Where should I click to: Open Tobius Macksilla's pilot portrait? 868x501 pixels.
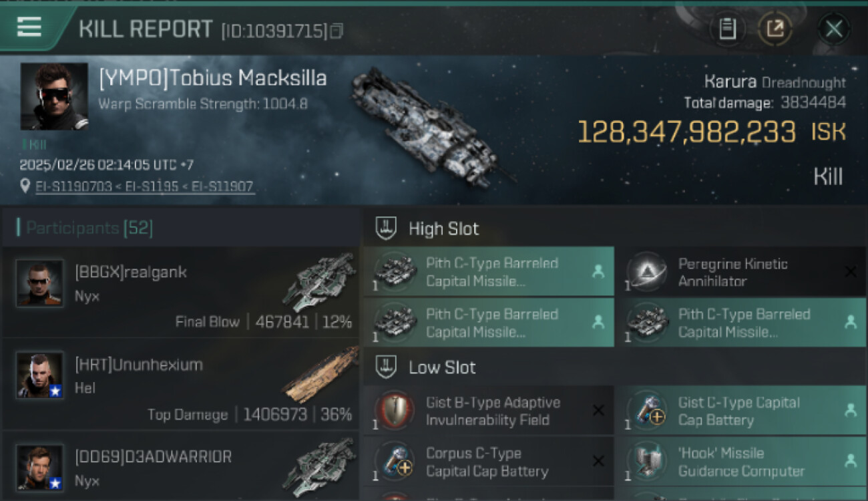coord(54,96)
